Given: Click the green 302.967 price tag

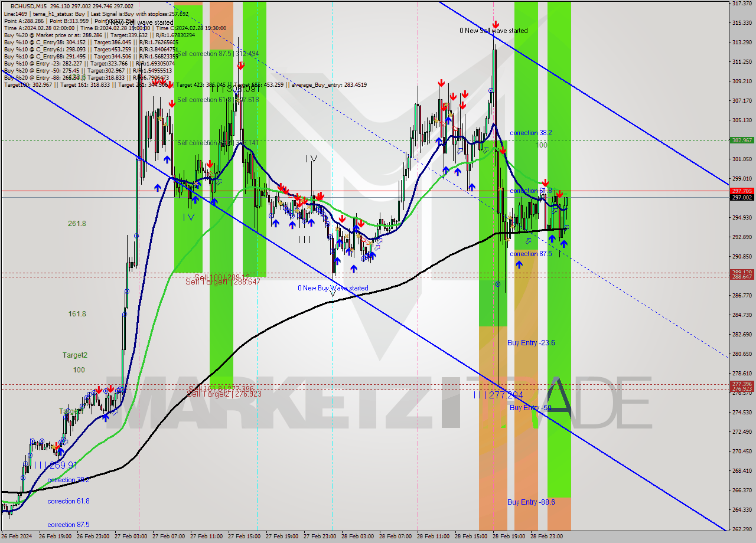Looking at the screenshot, I should pyautogui.click(x=742, y=140).
